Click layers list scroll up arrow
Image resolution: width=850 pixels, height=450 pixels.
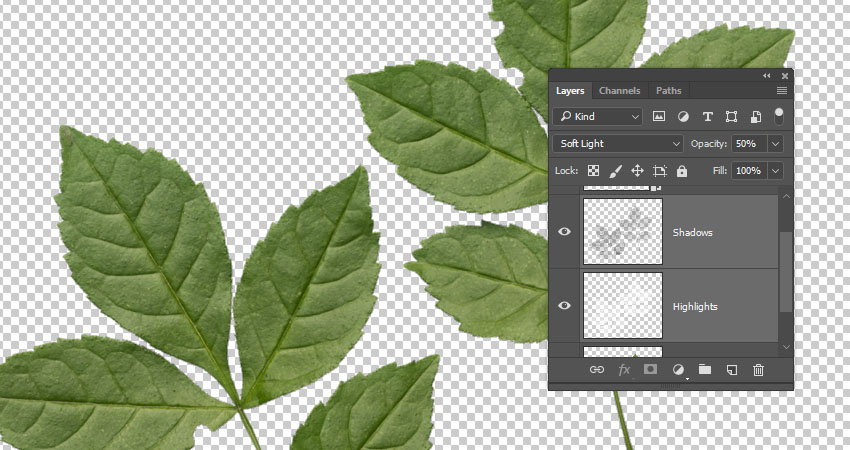[x=786, y=196]
